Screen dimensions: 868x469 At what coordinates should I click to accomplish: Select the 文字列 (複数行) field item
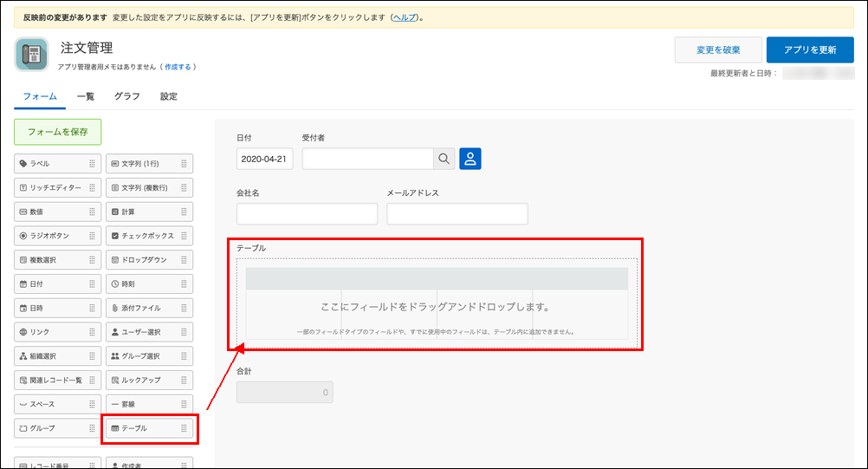[150, 188]
